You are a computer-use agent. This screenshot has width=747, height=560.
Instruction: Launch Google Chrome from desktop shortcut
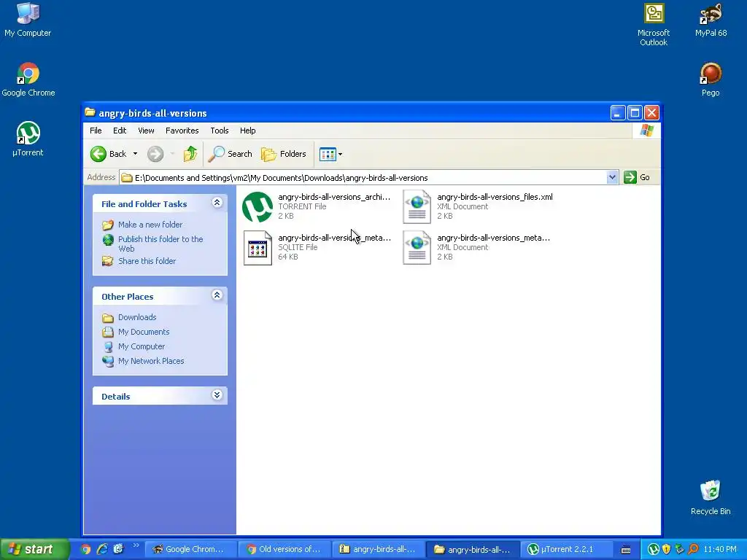[28, 79]
